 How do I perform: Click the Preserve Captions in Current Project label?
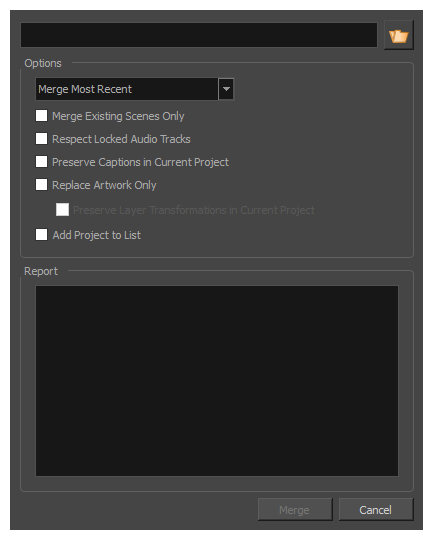(140, 162)
